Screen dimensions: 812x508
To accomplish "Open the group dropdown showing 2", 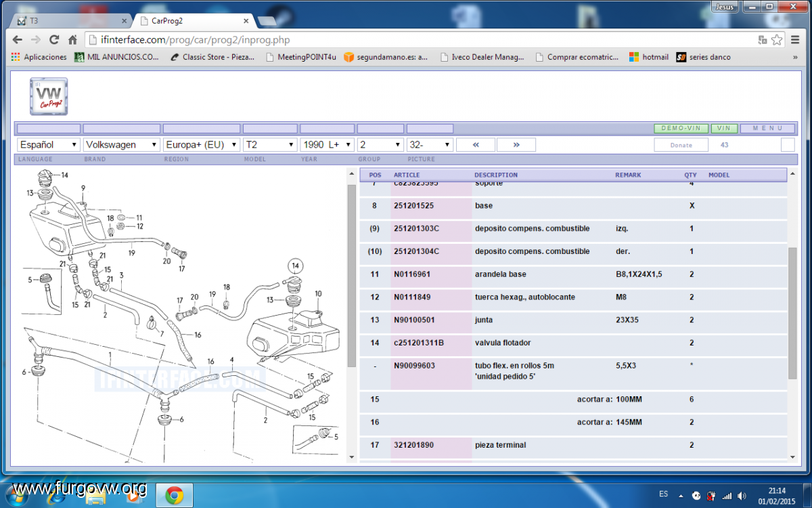I will point(380,144).
